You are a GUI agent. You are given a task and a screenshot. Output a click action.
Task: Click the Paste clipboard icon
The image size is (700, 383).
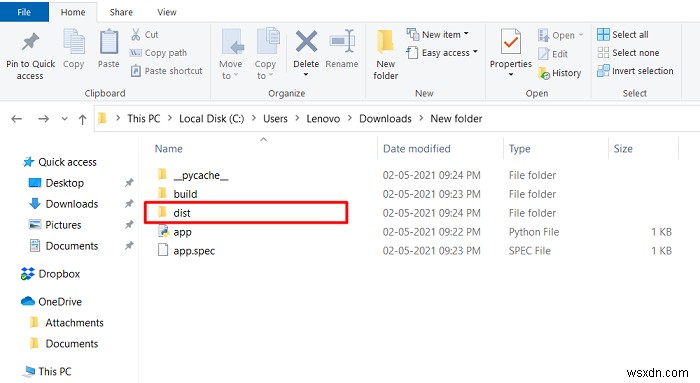pyautogui.click(x=108, y=42)
